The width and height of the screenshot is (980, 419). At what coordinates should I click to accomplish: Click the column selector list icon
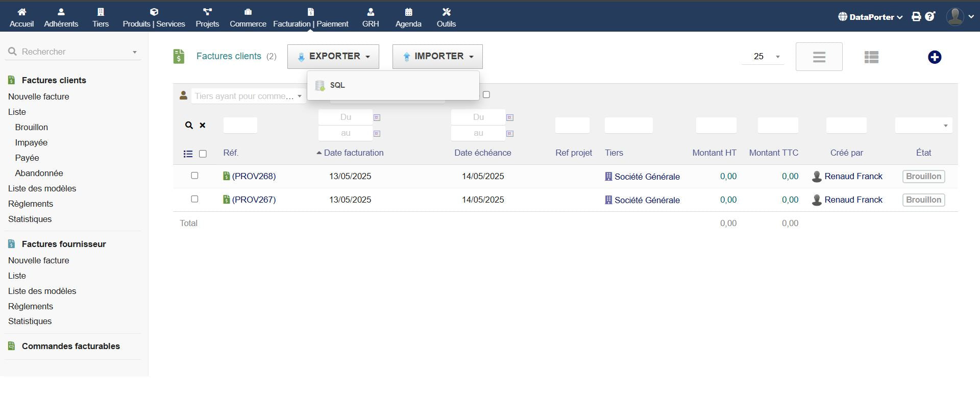coord(188,154)
